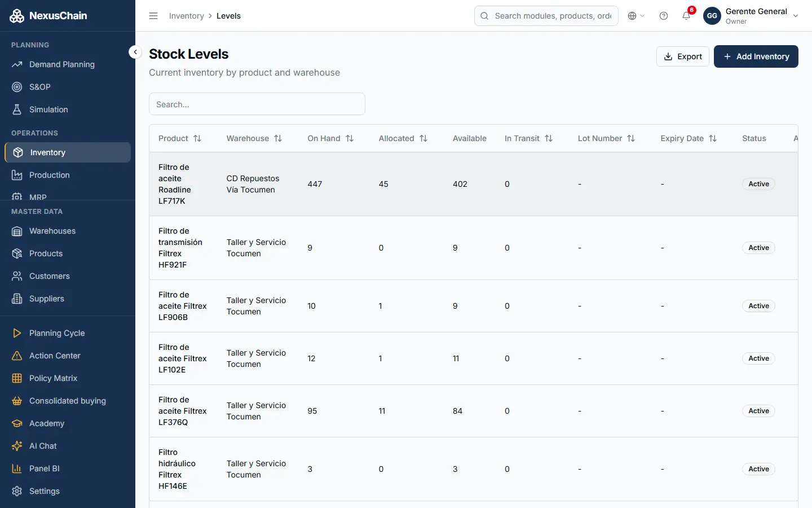Collapse sidebar using the chevron button
Screen dimensions: 812x508
tap(135, 52)
